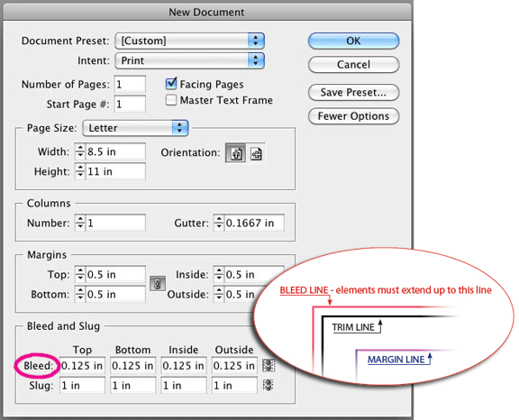Click Top margin stepper arrows

point(80,274)
